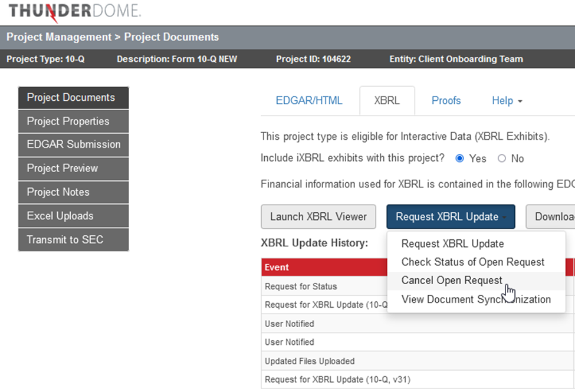This screenshot has height=392, width=575.
Task: Toggle the Request XBRL Update dropdown button
Action: click(451, 217)
